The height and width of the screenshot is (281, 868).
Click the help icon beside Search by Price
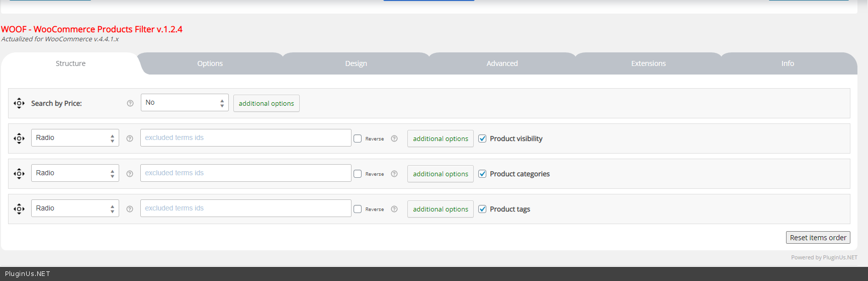click(x=130, y=103)
